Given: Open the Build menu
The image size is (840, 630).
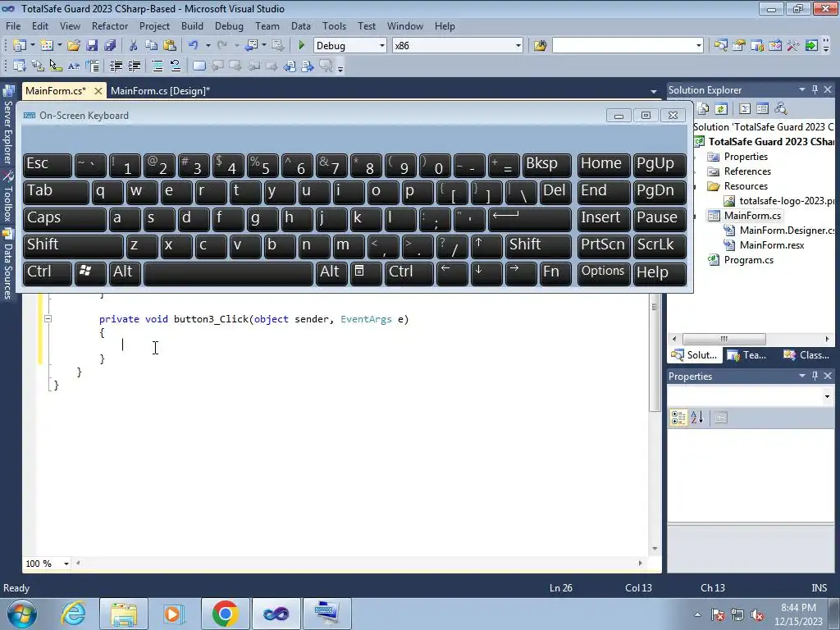Looking at the screenshot, I should 192,25.
